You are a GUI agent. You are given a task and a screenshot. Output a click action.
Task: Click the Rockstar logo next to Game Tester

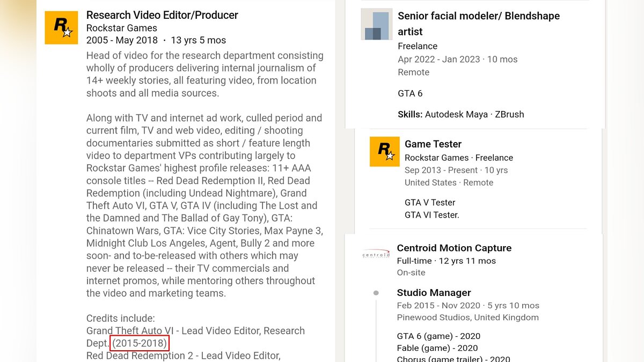[385, 151]
